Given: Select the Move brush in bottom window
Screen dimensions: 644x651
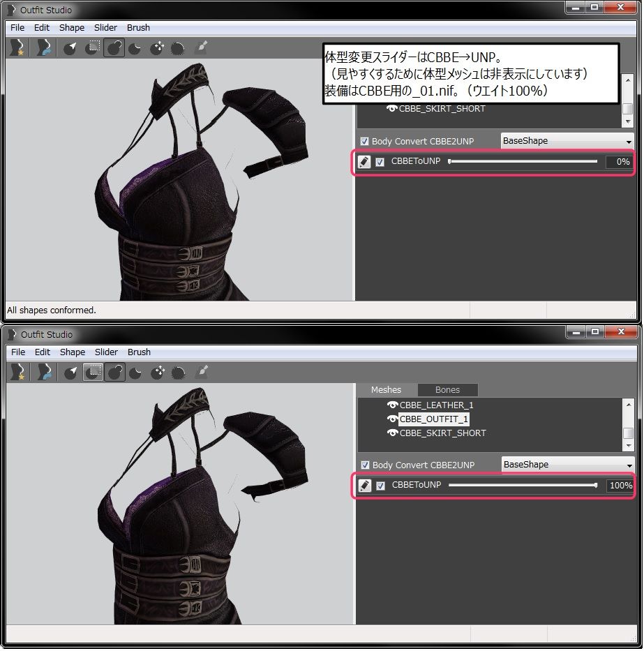Looking at the screenshot, I should pos(158,373).
